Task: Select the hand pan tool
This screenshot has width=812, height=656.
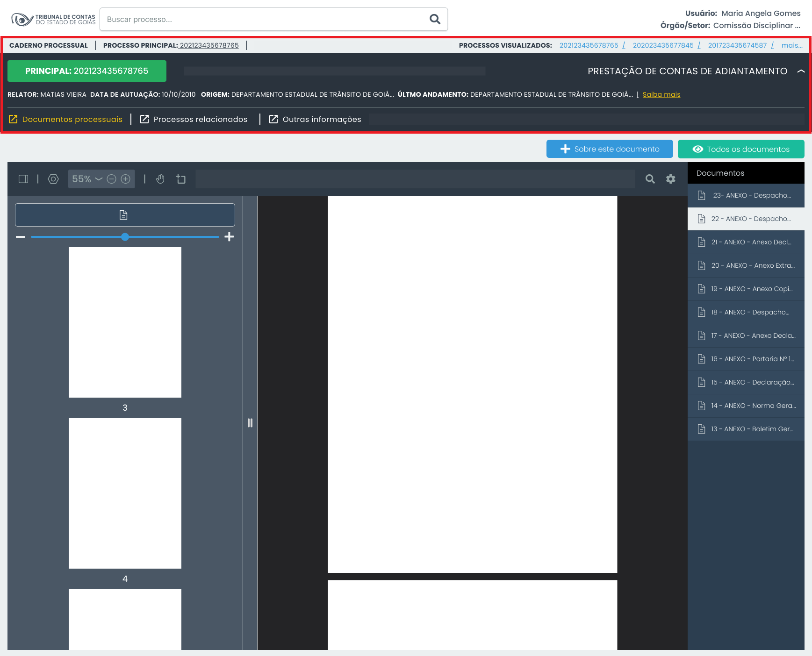Action: point(160,179)
